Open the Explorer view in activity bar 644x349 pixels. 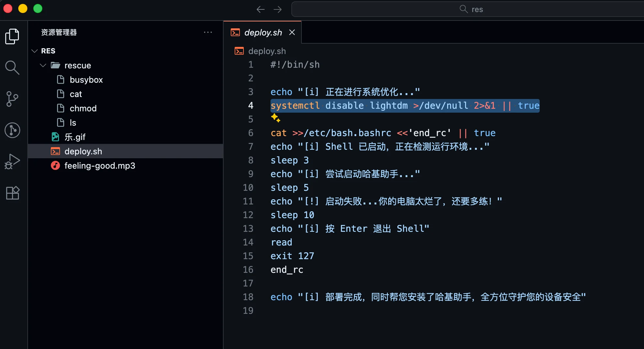pos(12,36)
